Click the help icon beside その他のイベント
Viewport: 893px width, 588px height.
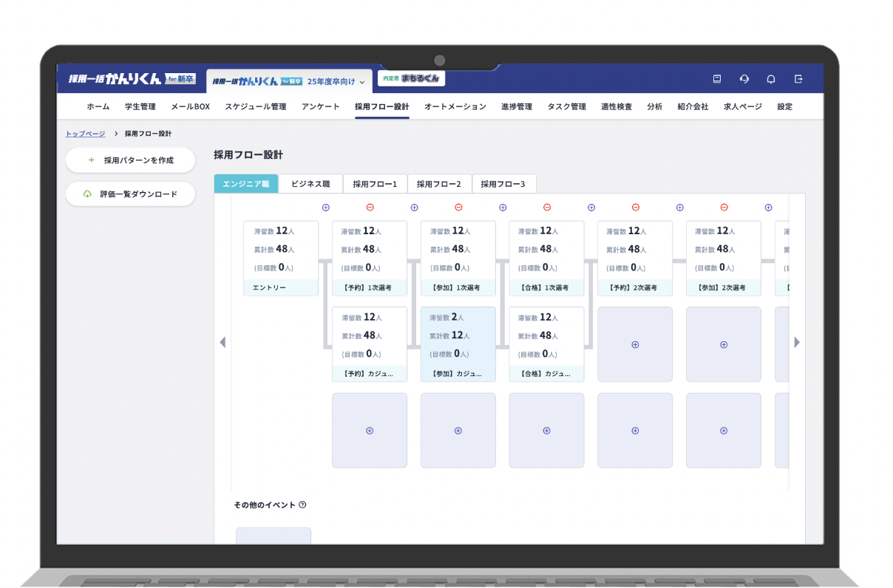point(302,505)
